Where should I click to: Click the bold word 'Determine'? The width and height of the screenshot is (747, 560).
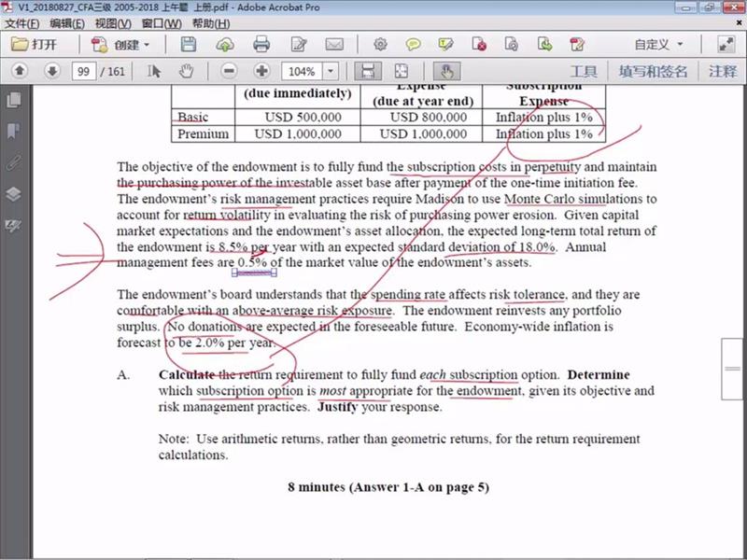click(x=599, y=375)
